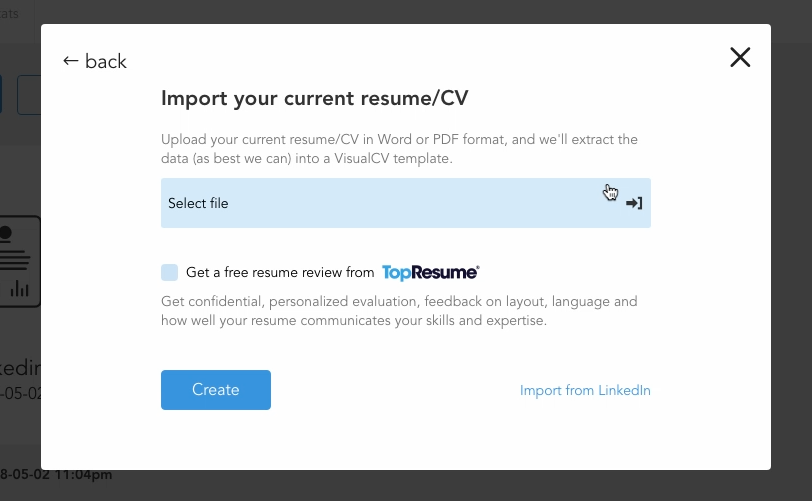Open the Import from LinkedIn link

(585, 390)
